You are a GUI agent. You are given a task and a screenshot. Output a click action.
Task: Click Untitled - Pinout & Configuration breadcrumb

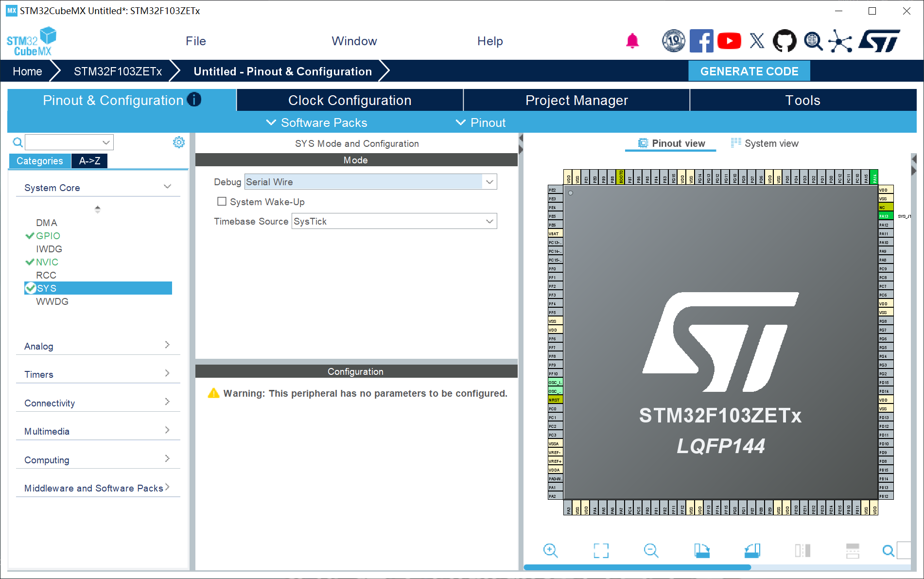[282, 71]
